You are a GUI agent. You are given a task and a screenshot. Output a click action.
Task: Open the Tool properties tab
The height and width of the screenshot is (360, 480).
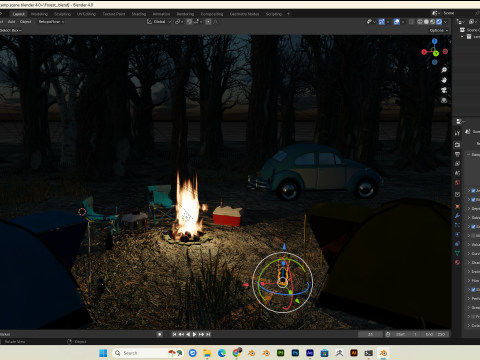(457, 133)
